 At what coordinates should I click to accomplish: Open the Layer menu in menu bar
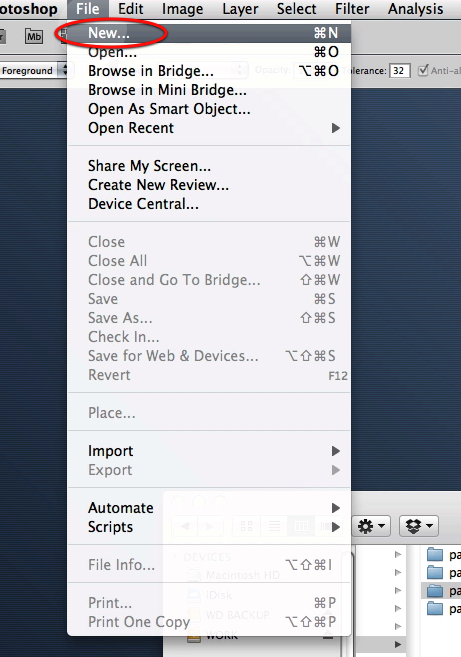coord(240,9)
